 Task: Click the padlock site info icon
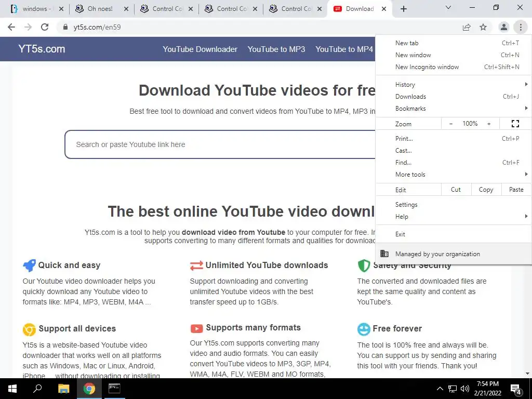pos(65,27)
